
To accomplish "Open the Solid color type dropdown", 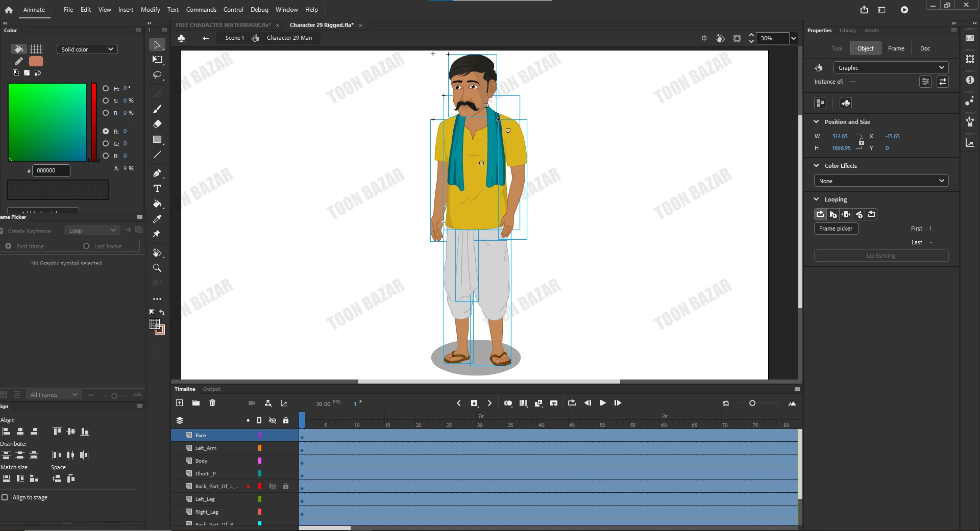I will click(87, 49).
